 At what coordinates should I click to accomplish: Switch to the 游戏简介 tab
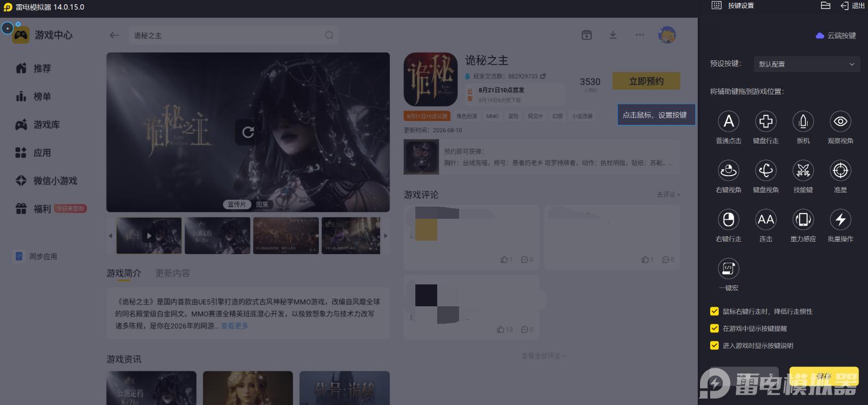click(x=124, y=273)
